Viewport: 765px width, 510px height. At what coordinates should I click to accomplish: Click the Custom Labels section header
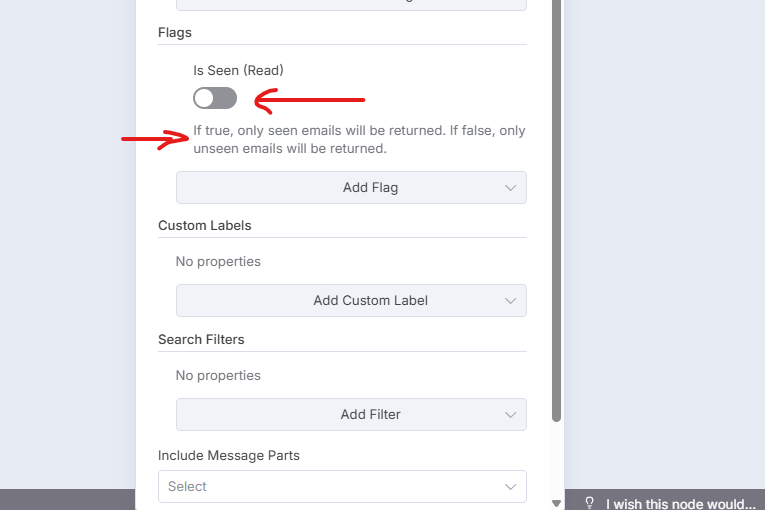(205, 225)
